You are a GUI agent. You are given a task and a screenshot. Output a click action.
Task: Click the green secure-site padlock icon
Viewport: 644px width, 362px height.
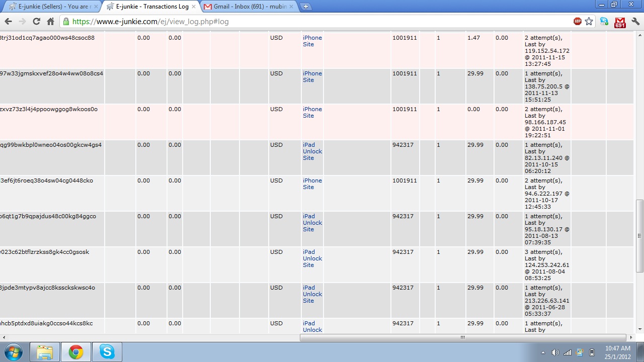66,22
